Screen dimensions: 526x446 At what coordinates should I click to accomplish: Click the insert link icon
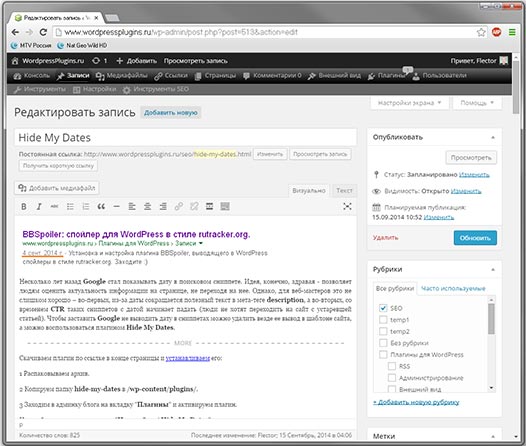coord(178,206)
